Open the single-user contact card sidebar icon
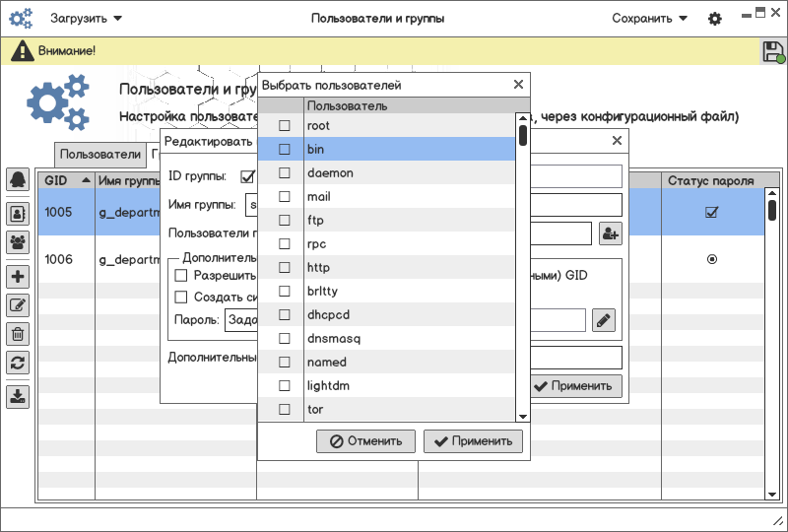 [x=18, y=212]
